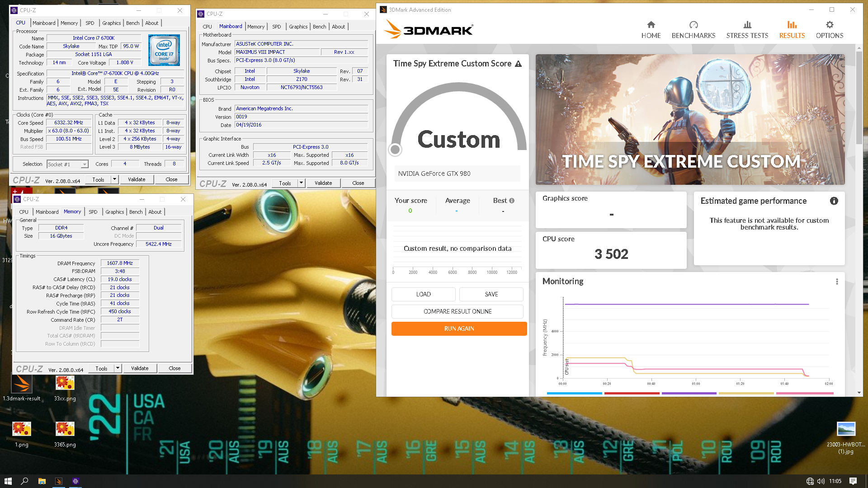The height and width of the screenshot is (488, 868).
Task: Click COMPARE RESULT ONLINE button
Action: pyautogui.click(x=458, y=311)
